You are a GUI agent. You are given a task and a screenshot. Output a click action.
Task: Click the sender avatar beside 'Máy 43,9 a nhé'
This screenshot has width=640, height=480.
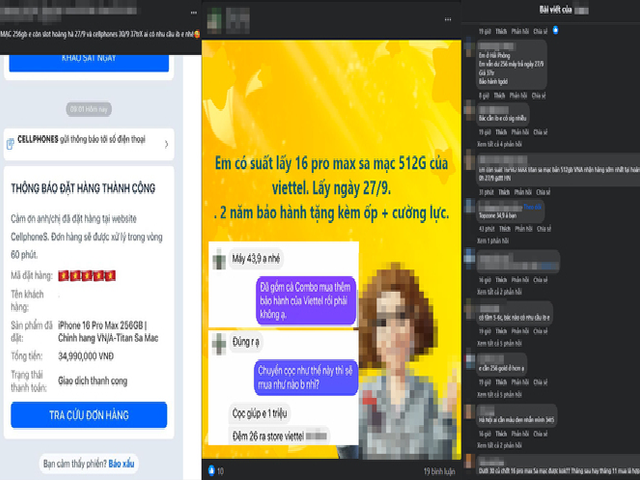pyautogui.click(x=218, y=258)
